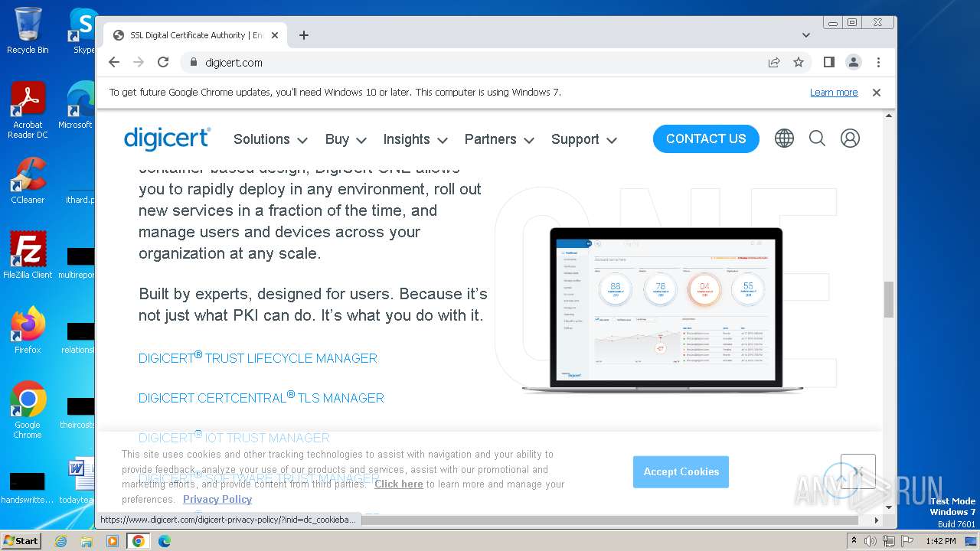Open tab search chevron

pos(806,35)
